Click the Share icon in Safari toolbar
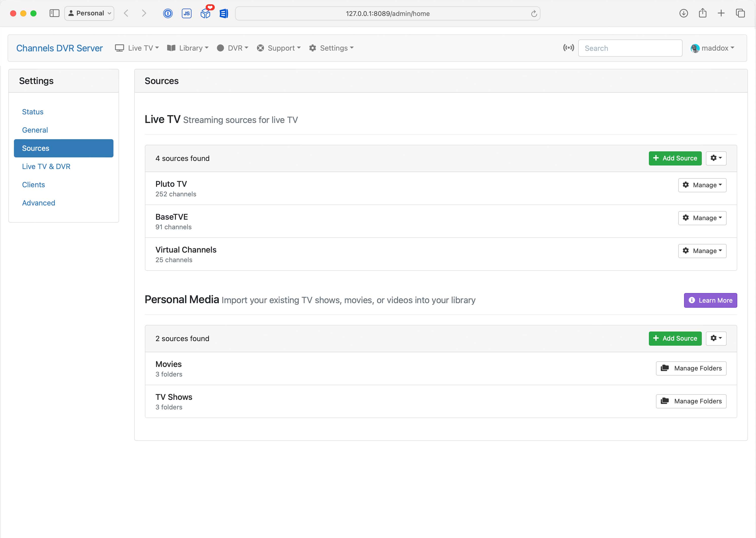The image size is (756, 538). 702,13
